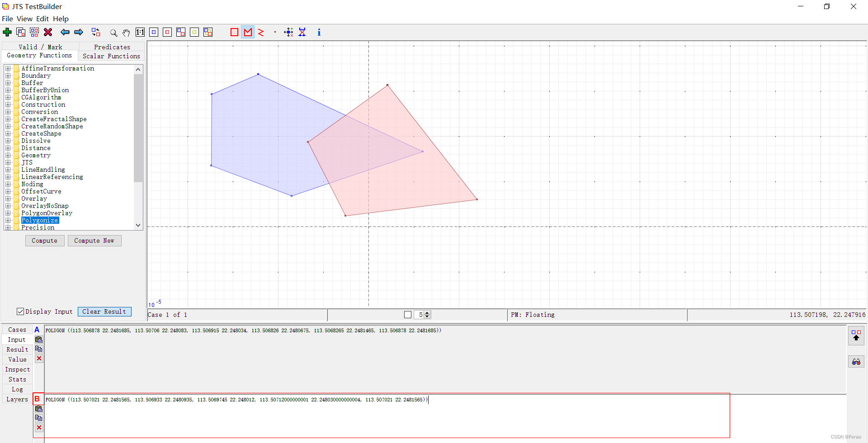The height and width of the screenshot is (443, 868).
Task: Go to the next case with right arrow
Action: pyautogui.click(x=79, y=32)
